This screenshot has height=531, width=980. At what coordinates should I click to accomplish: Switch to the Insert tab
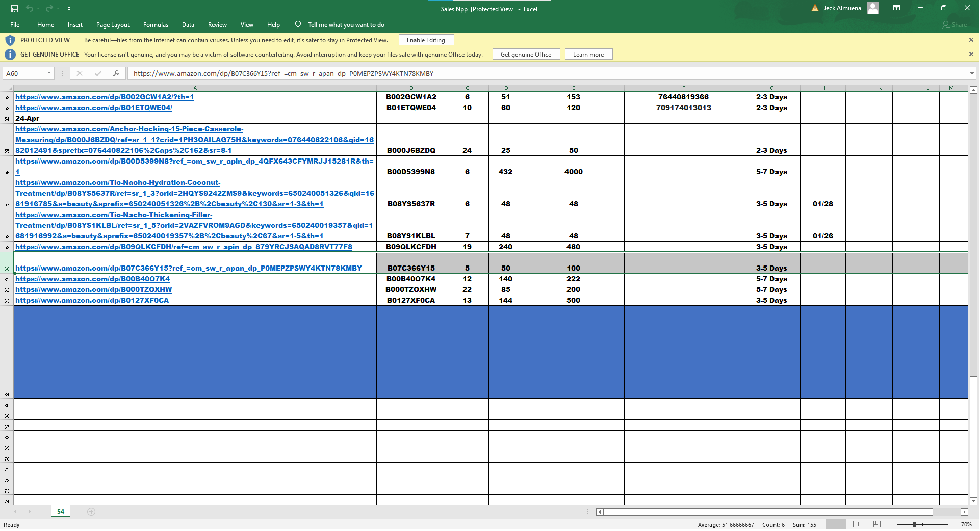[x=75, y=25]
